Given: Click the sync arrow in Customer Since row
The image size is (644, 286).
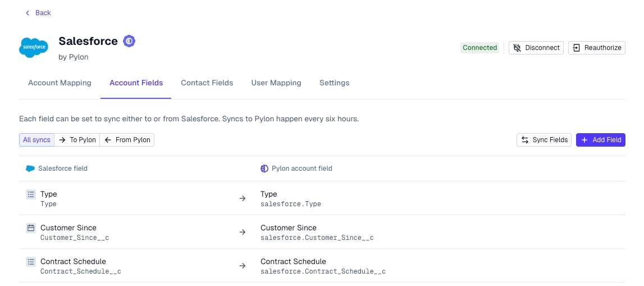Looking at the screenshot, I should (x=243, y=233).
